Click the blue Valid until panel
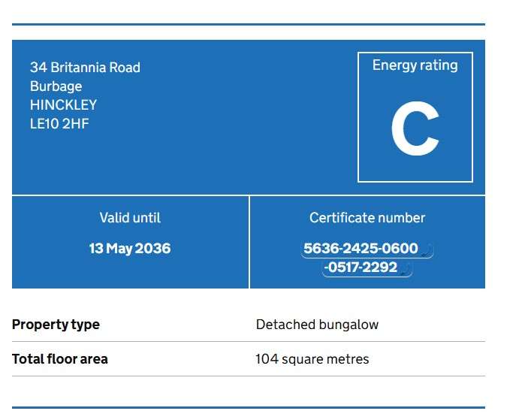The height and width of the screenshot is (420, 528). pyautogui.click(x=131, y=242)
